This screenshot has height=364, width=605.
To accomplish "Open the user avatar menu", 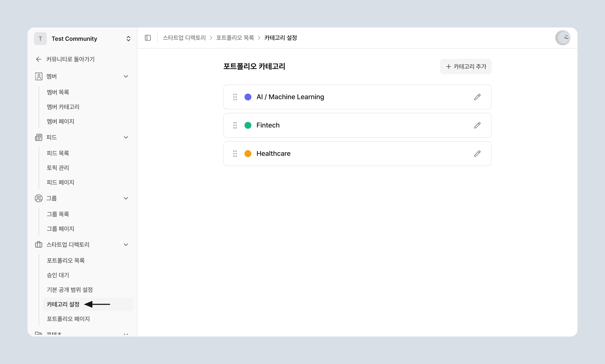I will [563, 38].
